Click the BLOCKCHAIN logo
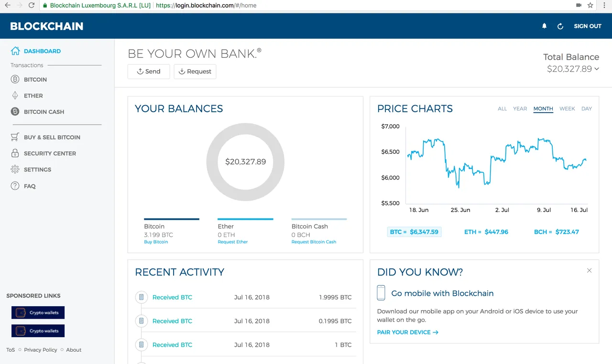Image resolution: width=612 pixels, height=364 pixels. click(x=47, y=26)
